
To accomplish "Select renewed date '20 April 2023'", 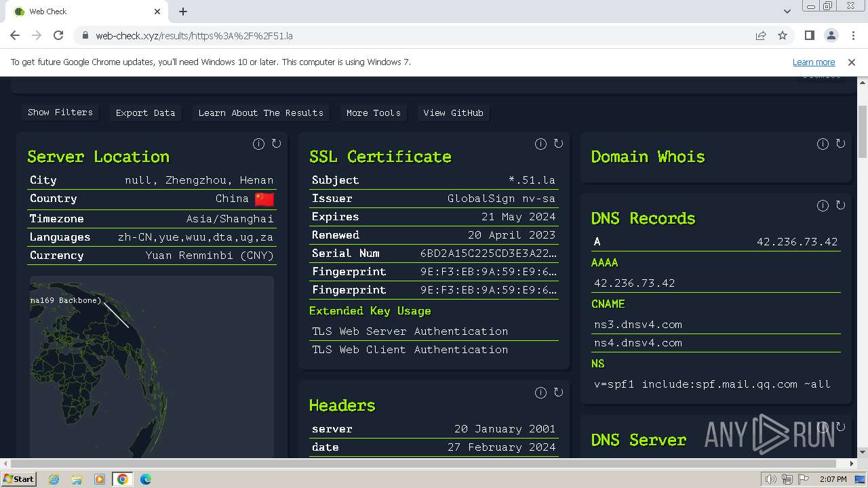I will [x=512, y=235].
